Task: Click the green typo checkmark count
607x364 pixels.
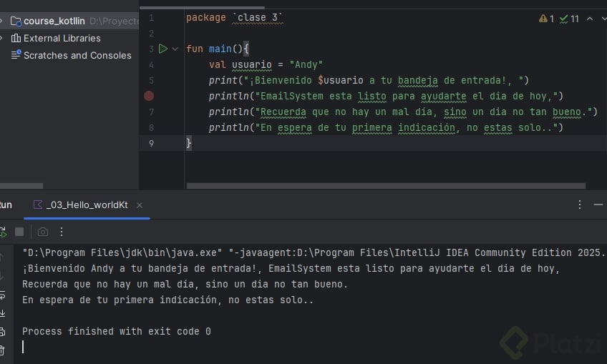Action: click(x=569, y=19)
